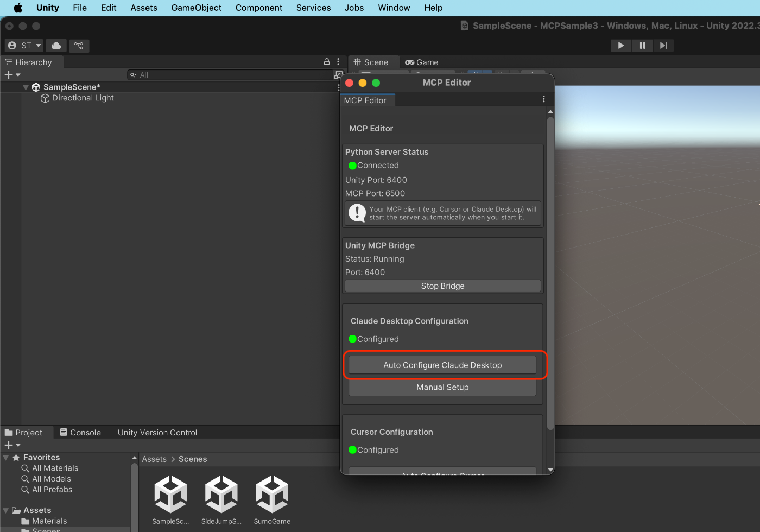
Task: Collapse the Assets folder tree
Action: (x=6, y=511)
